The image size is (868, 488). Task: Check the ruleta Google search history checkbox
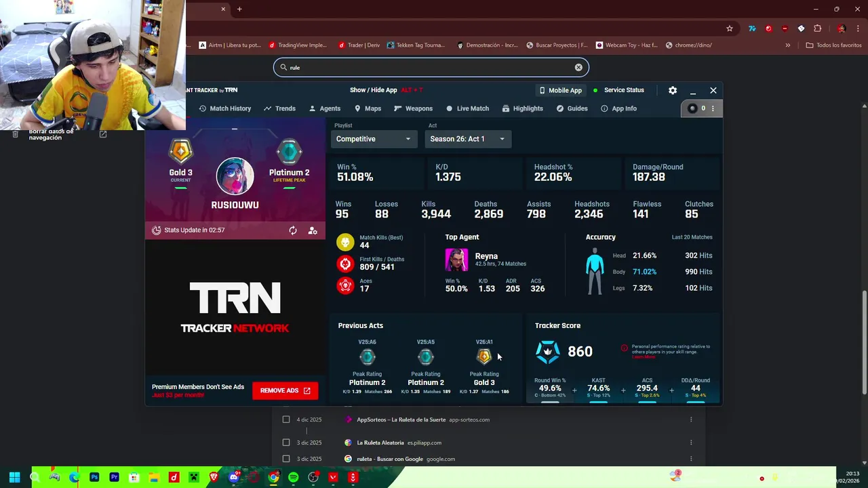[x=286, y=459]
